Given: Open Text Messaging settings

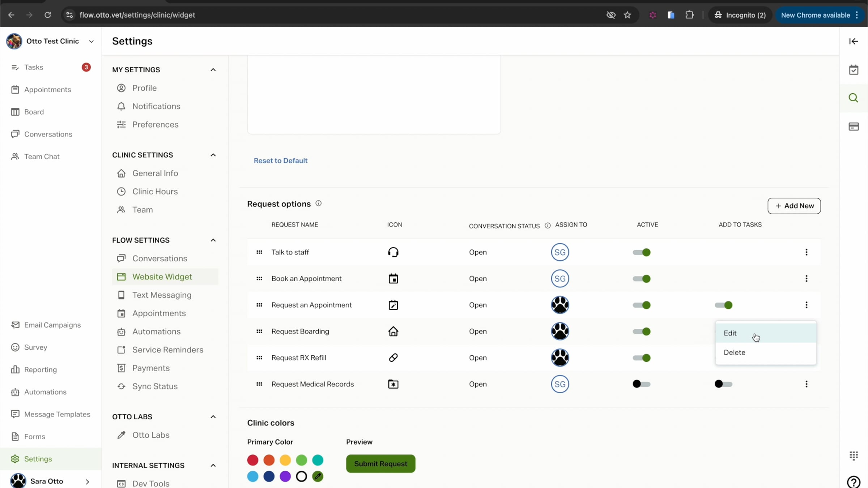Looking at the screenshot, I should pyautogui.click(x=162, y=295).
